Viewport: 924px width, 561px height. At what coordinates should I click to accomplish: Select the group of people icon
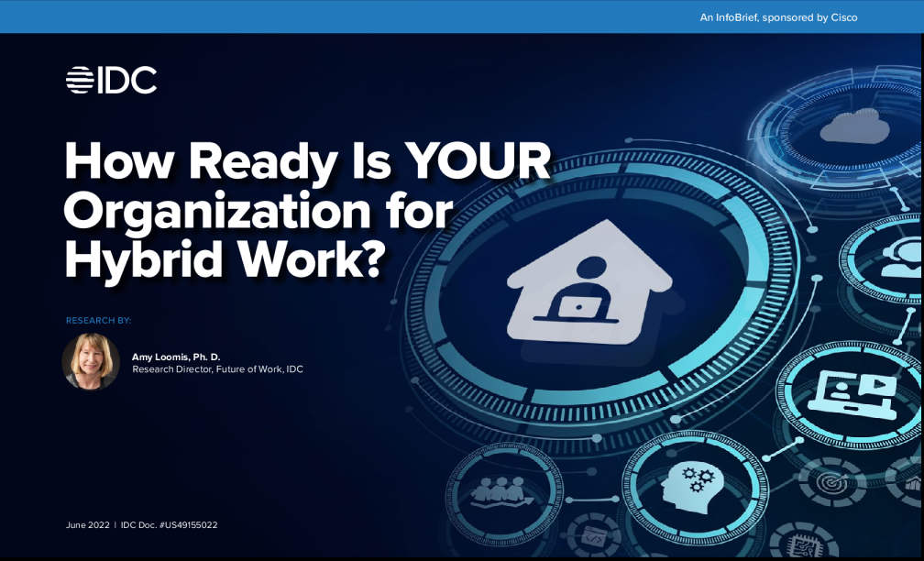(502, 491)
